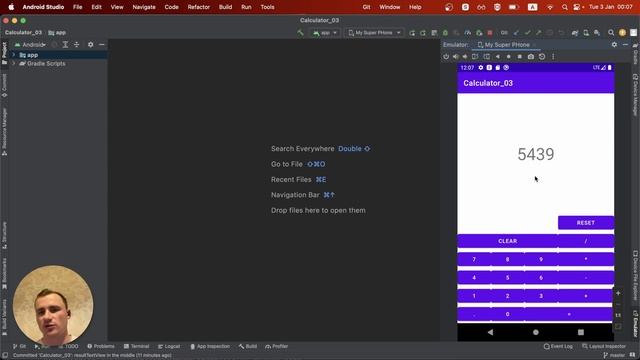
Task: Take an emulator screenshot with camera icon
Action: (x=531, y=57)
